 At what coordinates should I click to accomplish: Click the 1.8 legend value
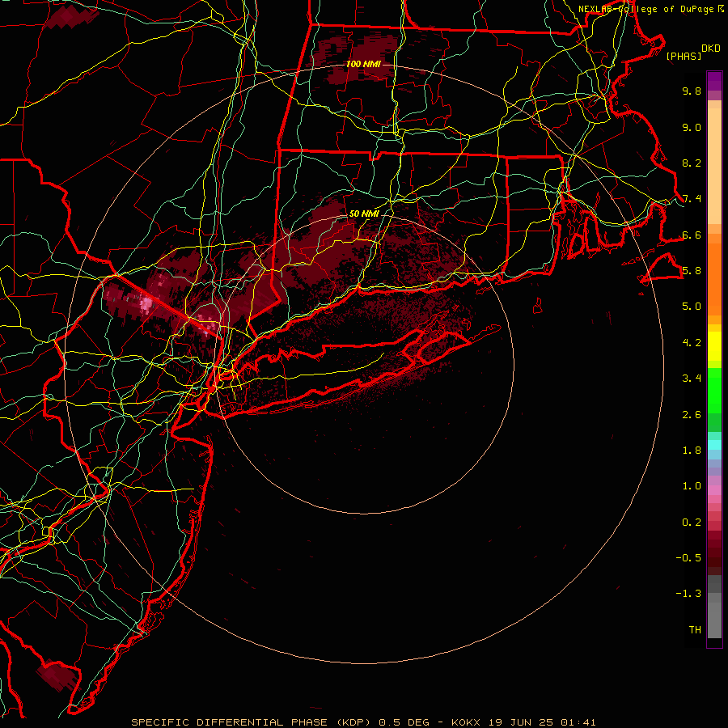coord(692,451)
